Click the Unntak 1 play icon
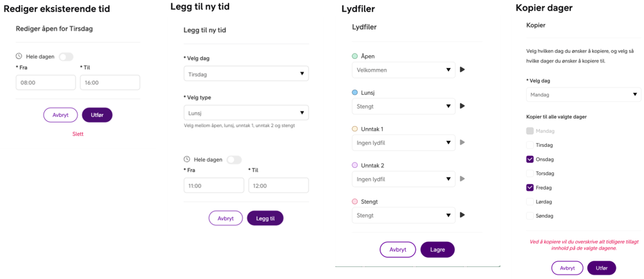This screenshot has width=644, height=279. [x=462, y=142]
